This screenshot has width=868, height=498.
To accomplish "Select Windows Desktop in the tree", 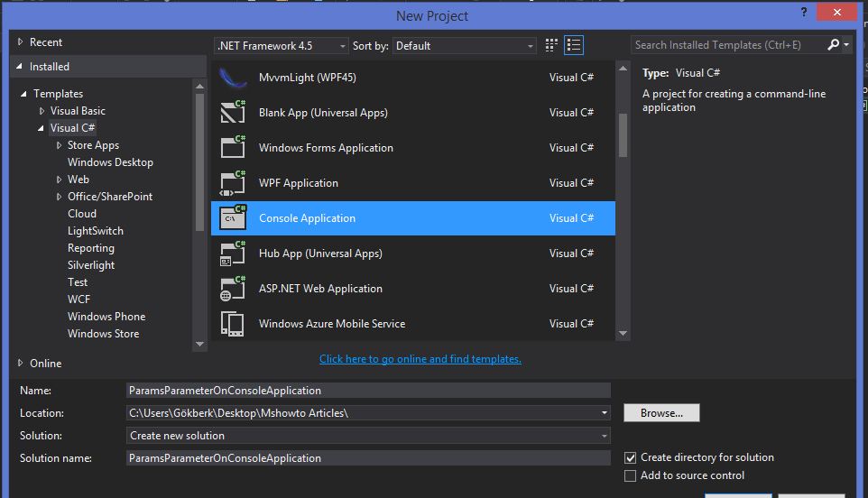I will point(110,162).
